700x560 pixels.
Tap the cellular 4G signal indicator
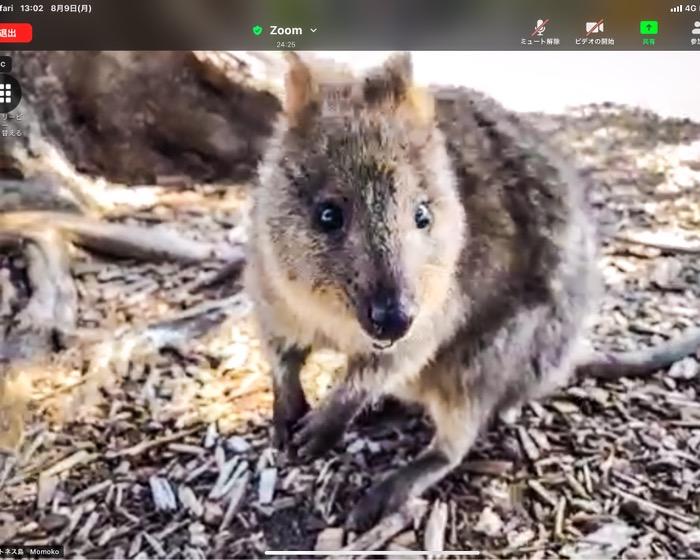tap(683, 8)
